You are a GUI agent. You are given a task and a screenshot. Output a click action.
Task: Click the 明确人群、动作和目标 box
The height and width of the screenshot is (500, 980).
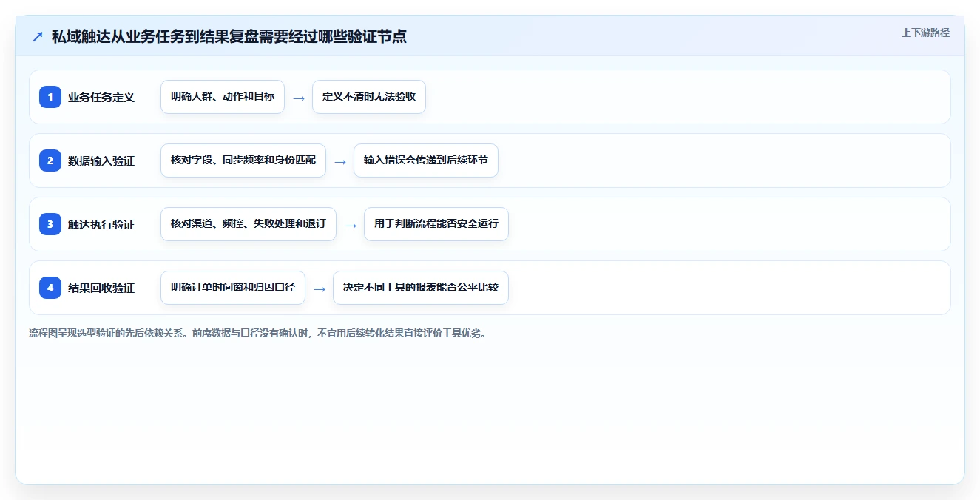(x=223, y=97)
